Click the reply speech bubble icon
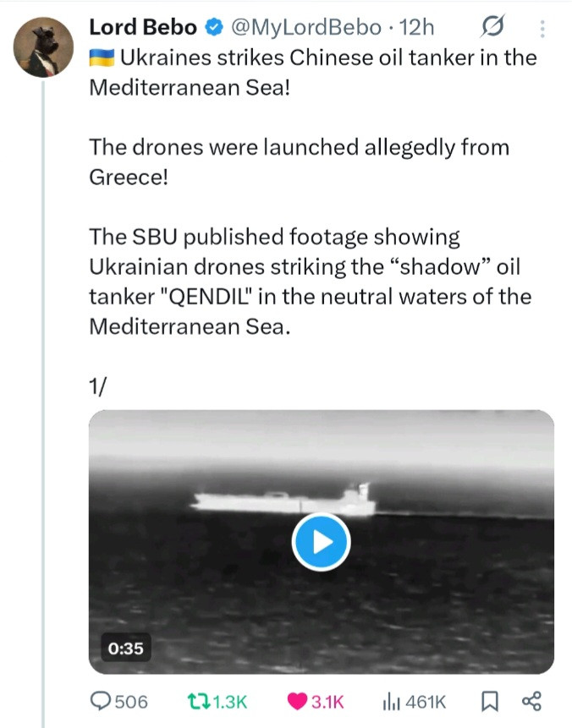This screenshot has height=728, width=572. point(101,701)
